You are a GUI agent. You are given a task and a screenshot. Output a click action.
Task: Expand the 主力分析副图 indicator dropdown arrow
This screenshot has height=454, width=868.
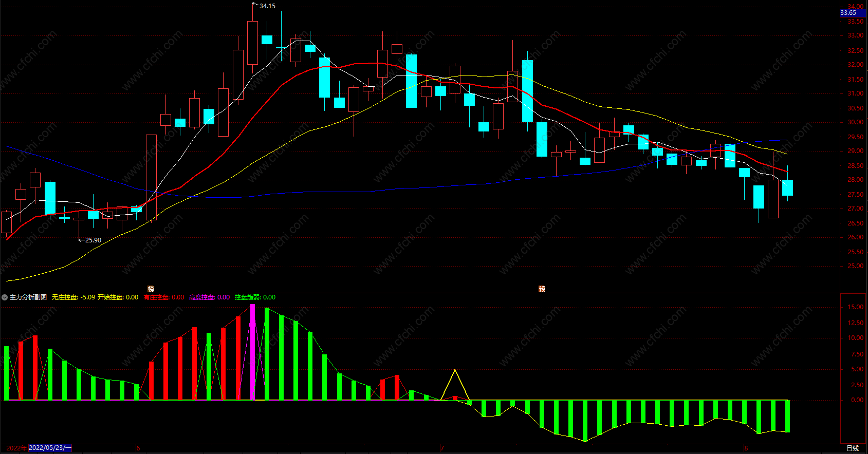(5, 297)
